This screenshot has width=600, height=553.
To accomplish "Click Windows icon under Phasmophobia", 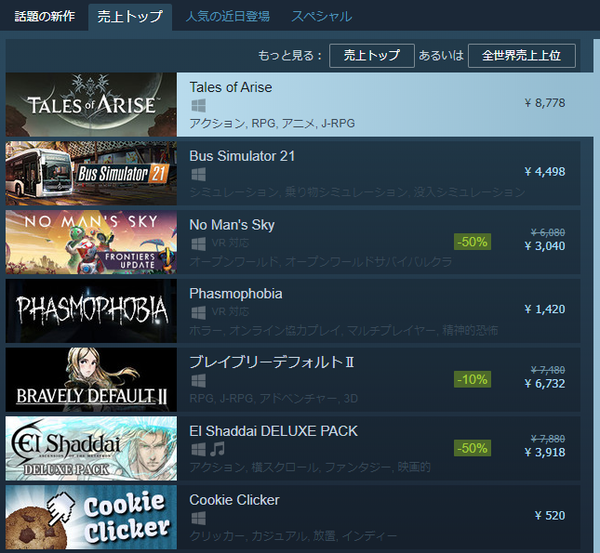I will pos(198,312).
